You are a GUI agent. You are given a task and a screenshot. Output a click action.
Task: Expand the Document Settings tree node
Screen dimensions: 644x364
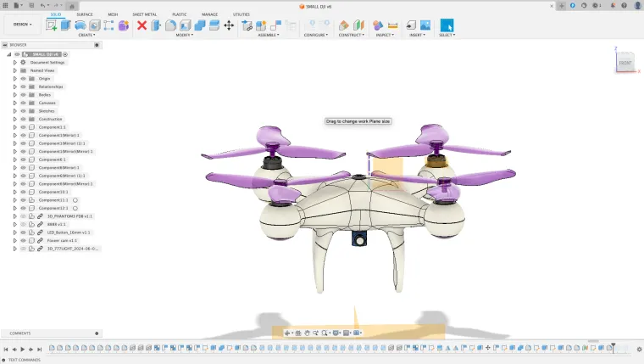click(x=14, y=63)
